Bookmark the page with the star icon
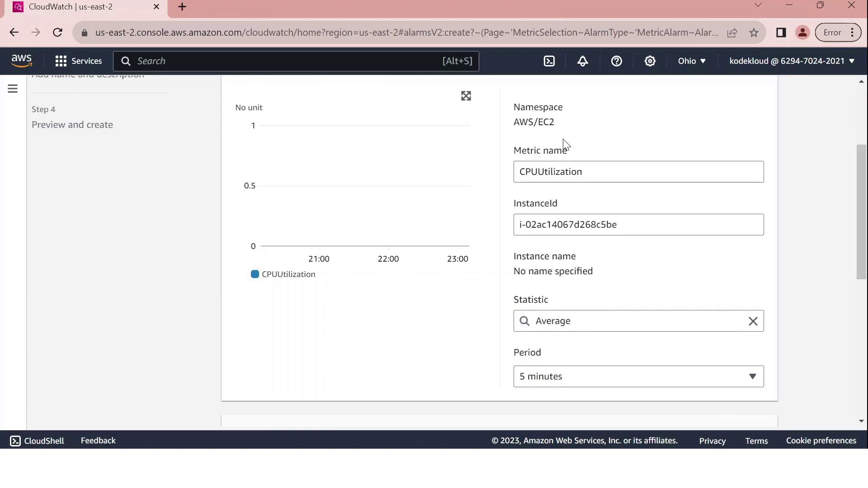 753,33
